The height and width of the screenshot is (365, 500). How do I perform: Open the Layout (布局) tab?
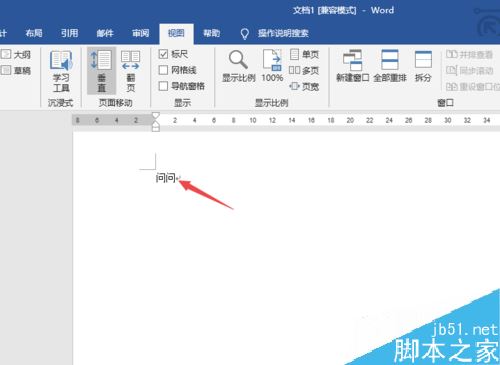tap(34, 33)
